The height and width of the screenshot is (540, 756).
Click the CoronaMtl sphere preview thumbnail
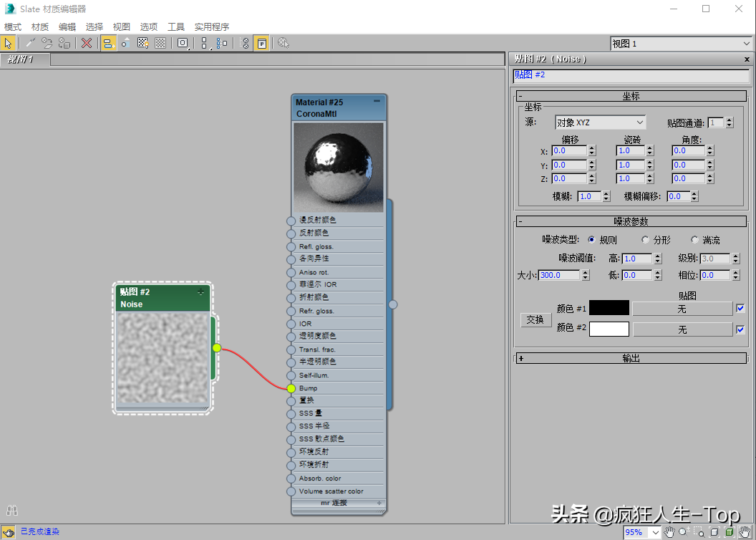339,167
